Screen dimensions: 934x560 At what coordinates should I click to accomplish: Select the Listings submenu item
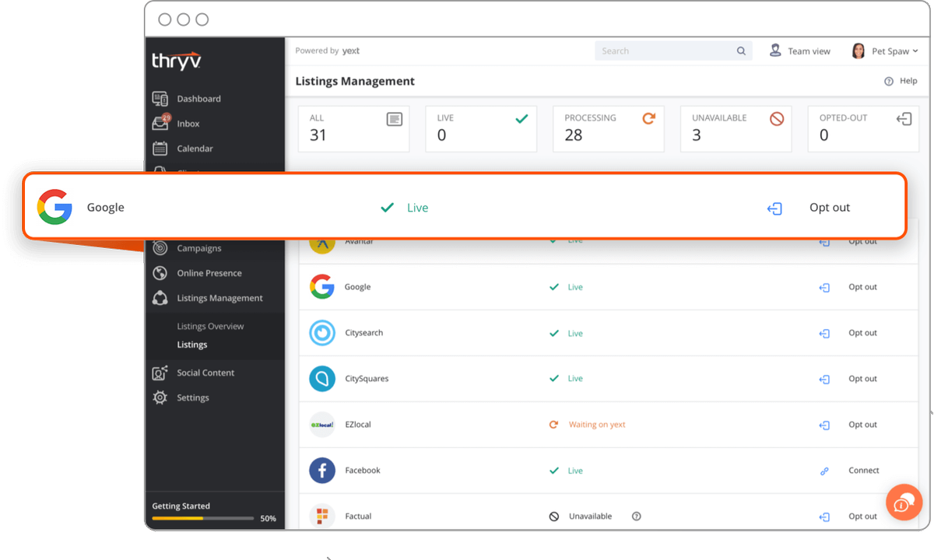(x=191, y=345)
